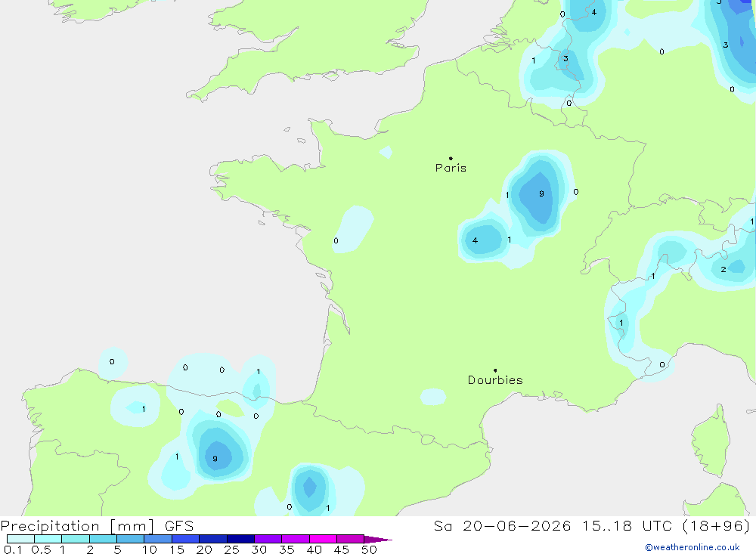Pick the 20–25 mm legend swatch
This screenshot has height=554, width=756.
pos(213,539)
